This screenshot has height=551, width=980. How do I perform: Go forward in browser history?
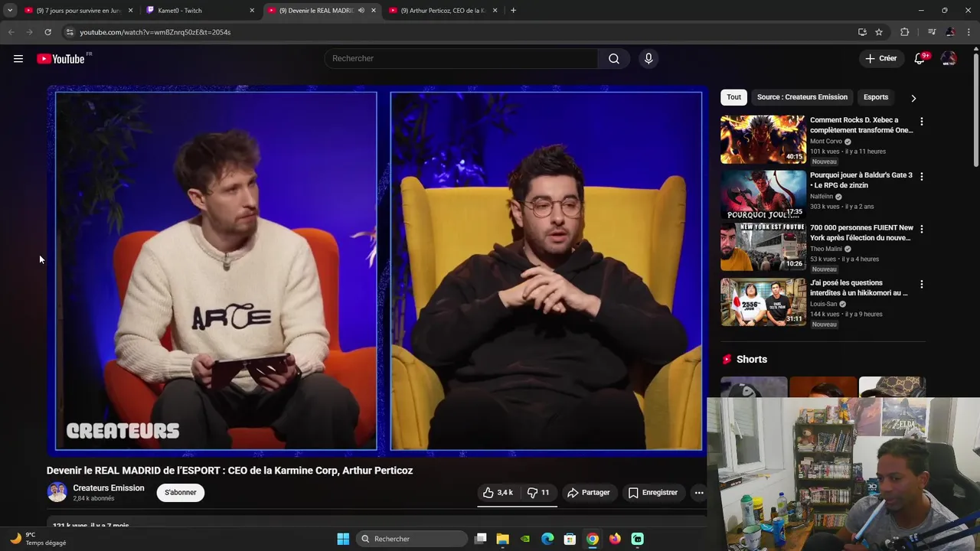click(x=29, y=32)
